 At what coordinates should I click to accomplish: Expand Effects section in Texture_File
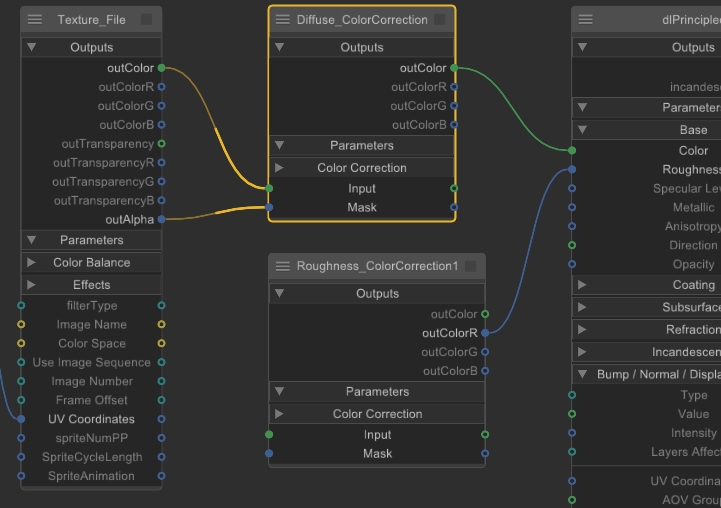(32, 285)
